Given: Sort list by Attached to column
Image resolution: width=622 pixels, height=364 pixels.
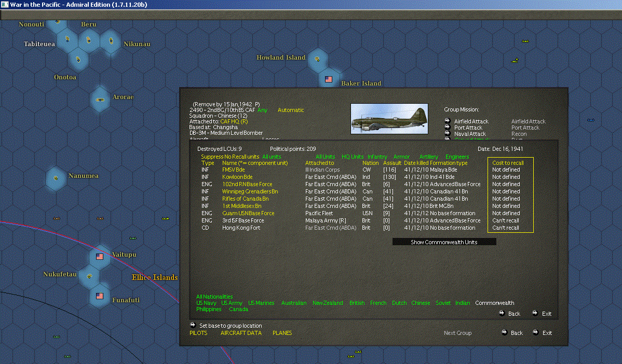Looking at the screenshot, I should click(x=320, y=163).
